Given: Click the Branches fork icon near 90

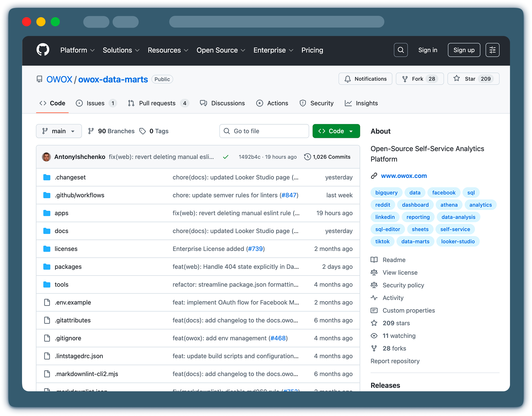Looking at the screenshot, I should (x=91, y=131).
